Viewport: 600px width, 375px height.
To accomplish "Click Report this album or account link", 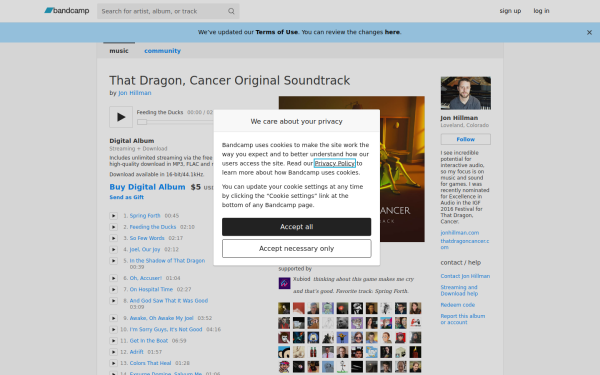I will click(463, 319).
